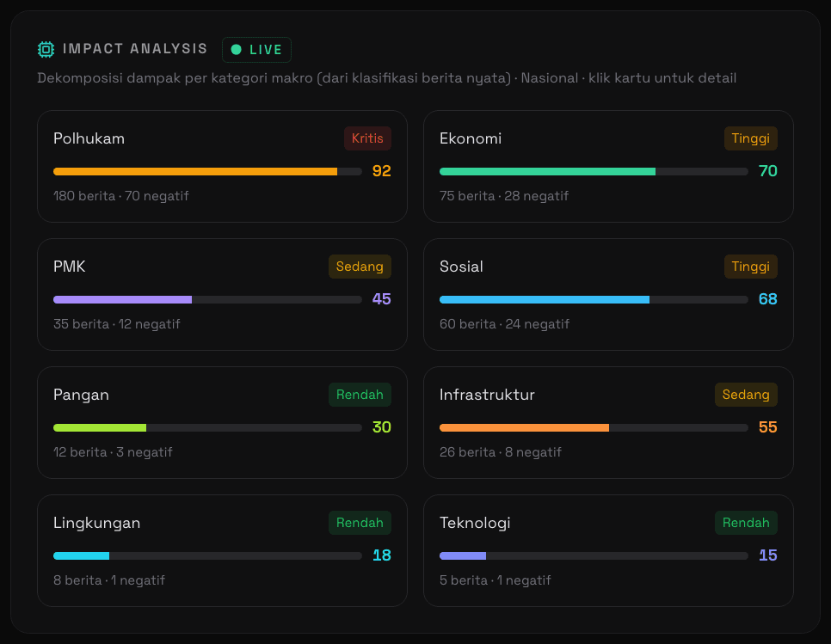Click the Sedang badge on PMK

(360, 267)
